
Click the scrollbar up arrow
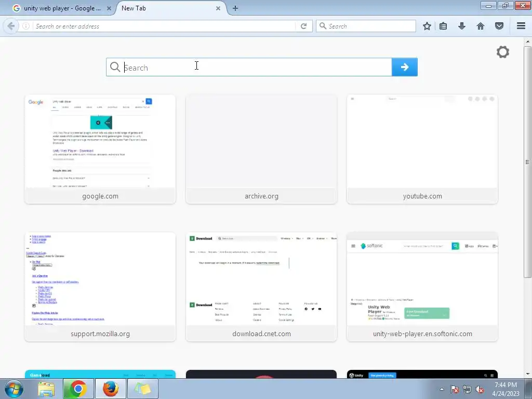[x=527, y=42]
